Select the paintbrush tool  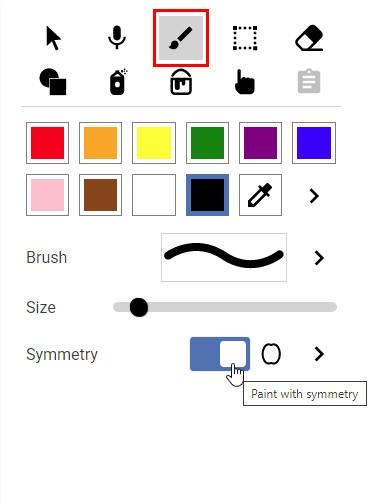click(181, 38)
